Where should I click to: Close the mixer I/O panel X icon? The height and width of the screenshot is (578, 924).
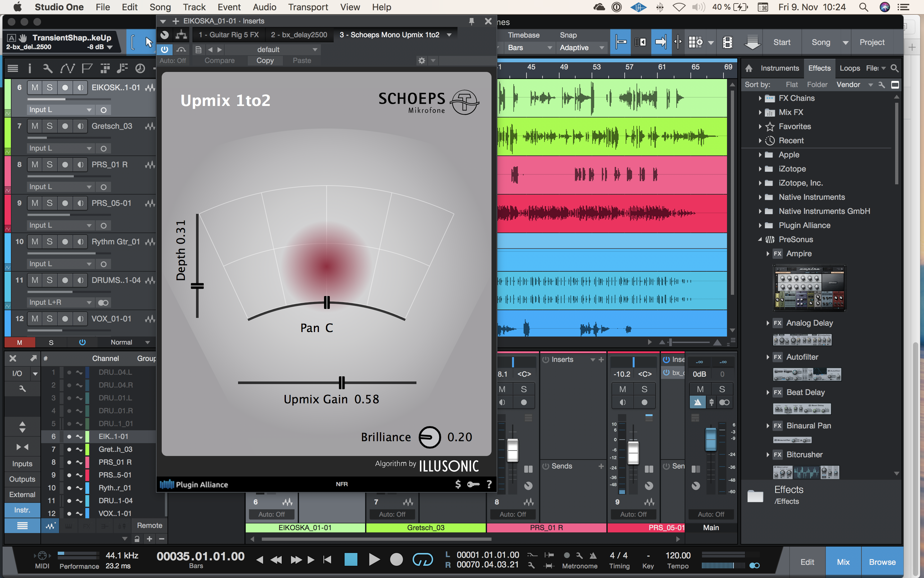coord(13,358)
